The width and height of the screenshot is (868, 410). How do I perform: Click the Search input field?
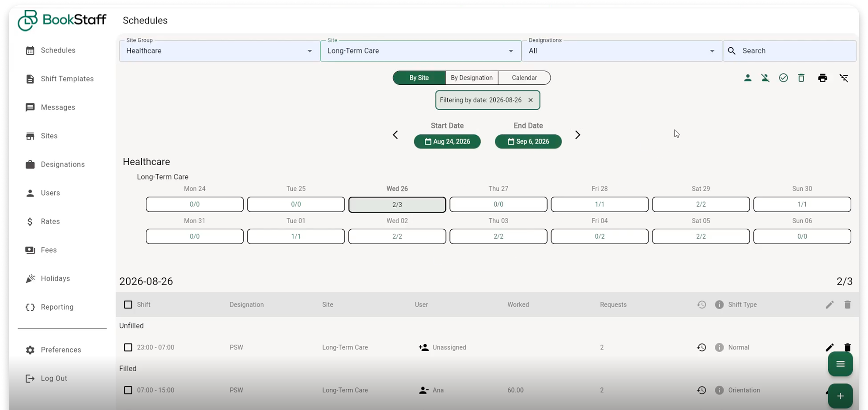pos(789,51)
